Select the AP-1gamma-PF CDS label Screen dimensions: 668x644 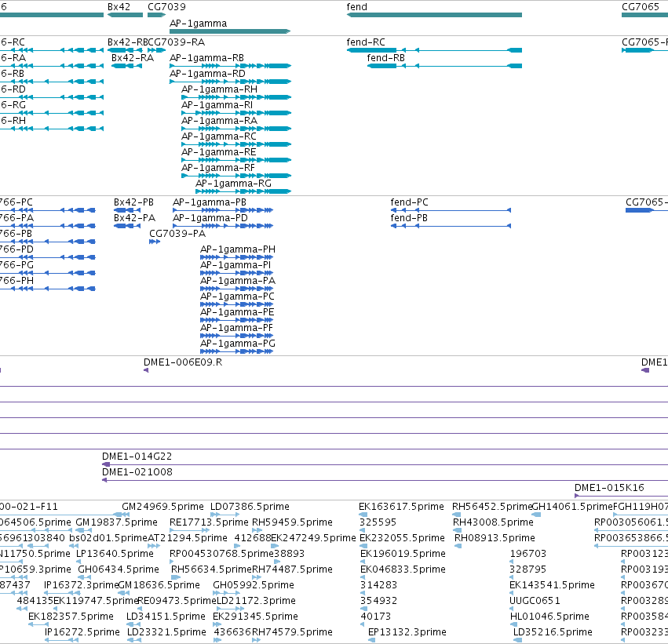tap(236, 328)
